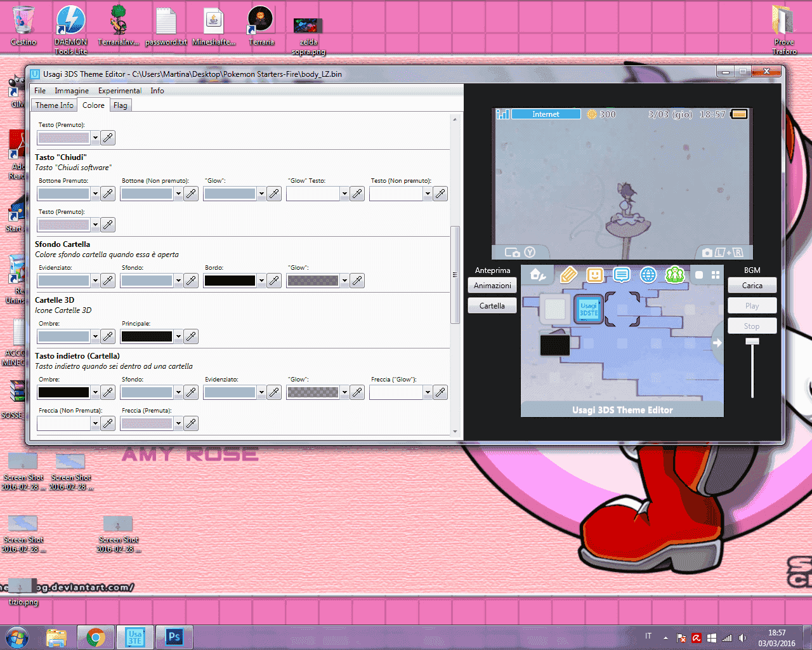Open the Experimental menu
This screenshot has width=812, height=650.
(120, 91)
